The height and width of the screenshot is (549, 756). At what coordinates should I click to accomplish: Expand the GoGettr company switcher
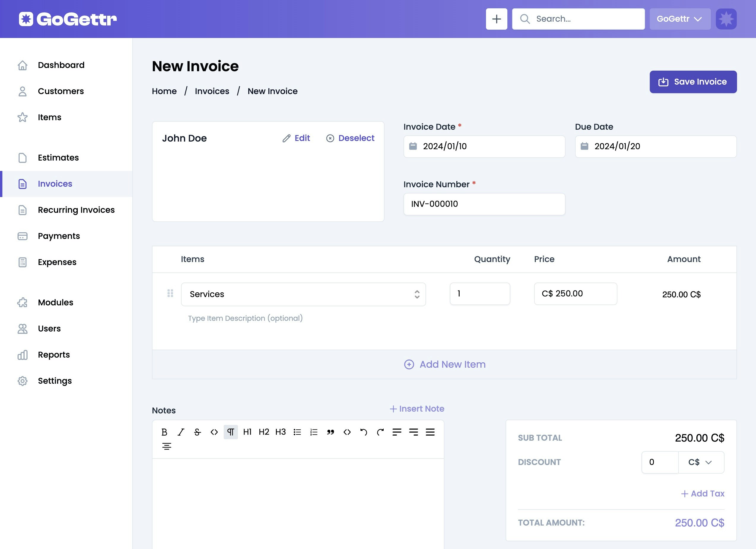[679, 19]
